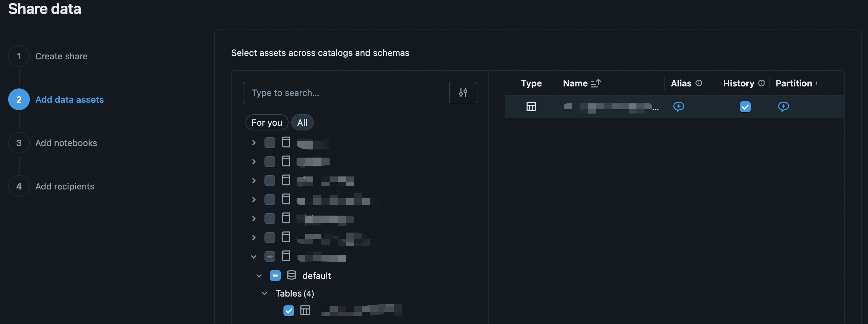
Task: Select the blurred table name under Tables (4)
Action: click(x=361, y=310)
